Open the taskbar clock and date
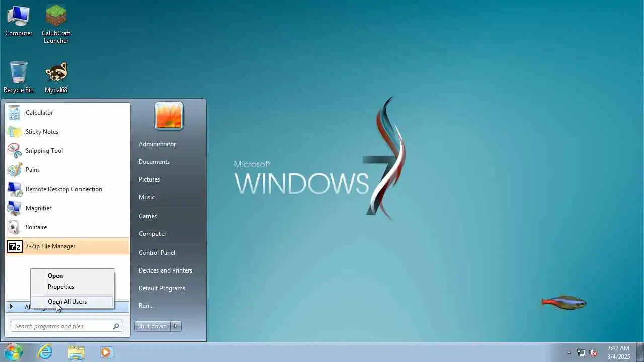The width and height of the screenshot is (644, 362). point(618,352)
